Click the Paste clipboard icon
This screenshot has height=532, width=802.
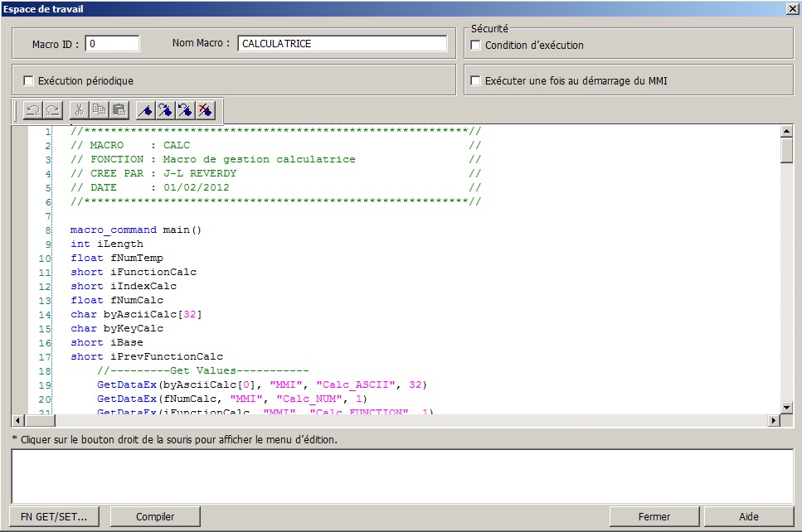click(x=119, y=109)
